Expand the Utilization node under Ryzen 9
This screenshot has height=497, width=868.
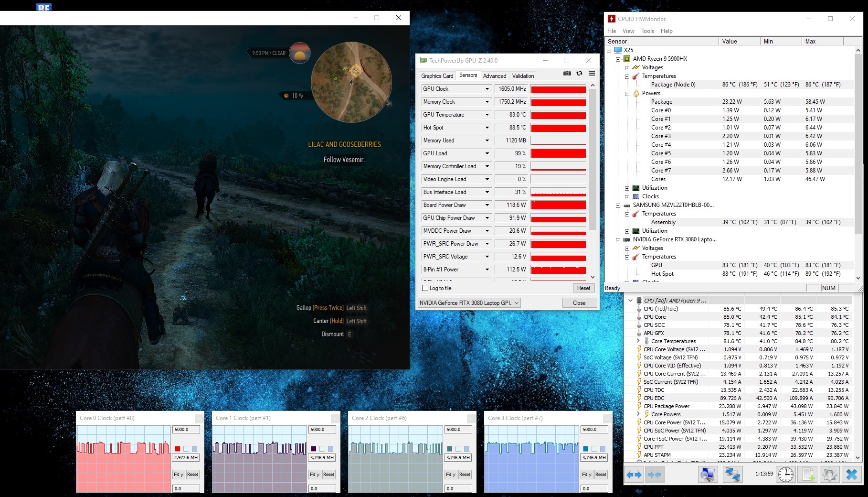tap(627, 188)
